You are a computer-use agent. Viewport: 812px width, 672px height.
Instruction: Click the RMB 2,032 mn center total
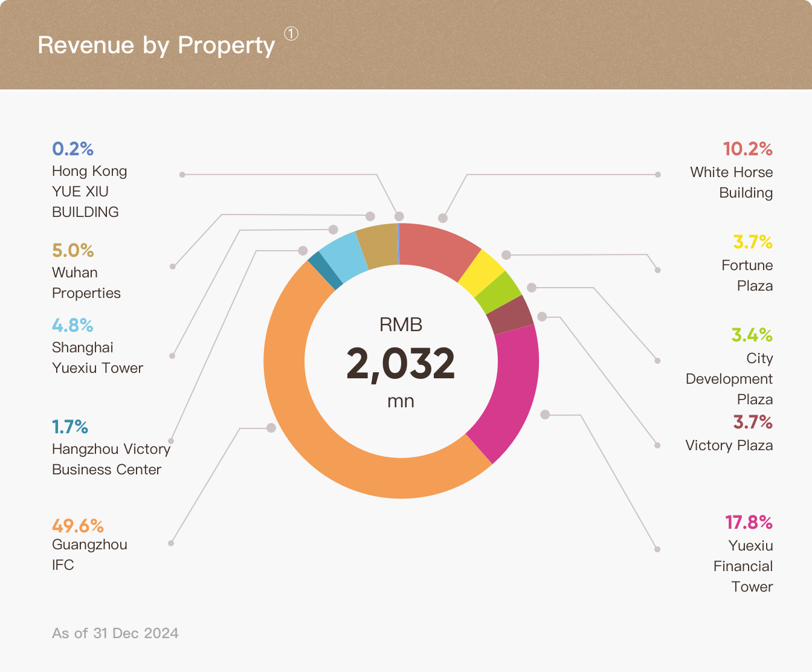point(401,364)
